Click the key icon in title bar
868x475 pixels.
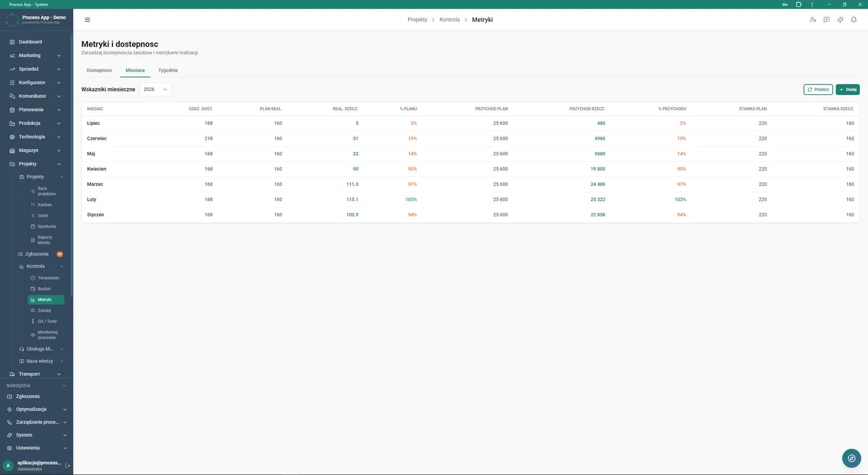click(x=785, y=4)
